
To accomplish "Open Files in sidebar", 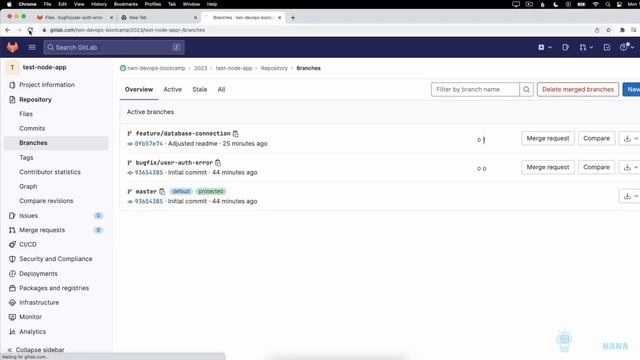I will pyautogui.click(x=26, y=114).
